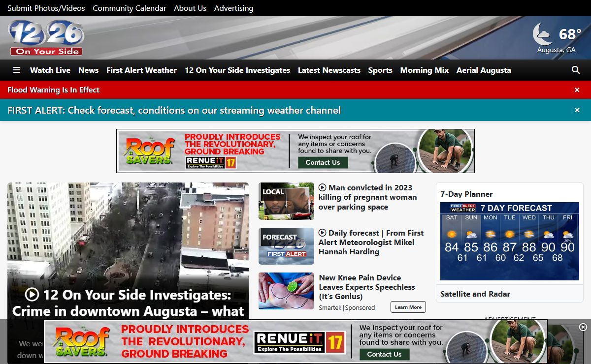The height and width of the screenshot is (364, 591).
Task: Open the hamburger navigation menu
Action: point(17,70)
